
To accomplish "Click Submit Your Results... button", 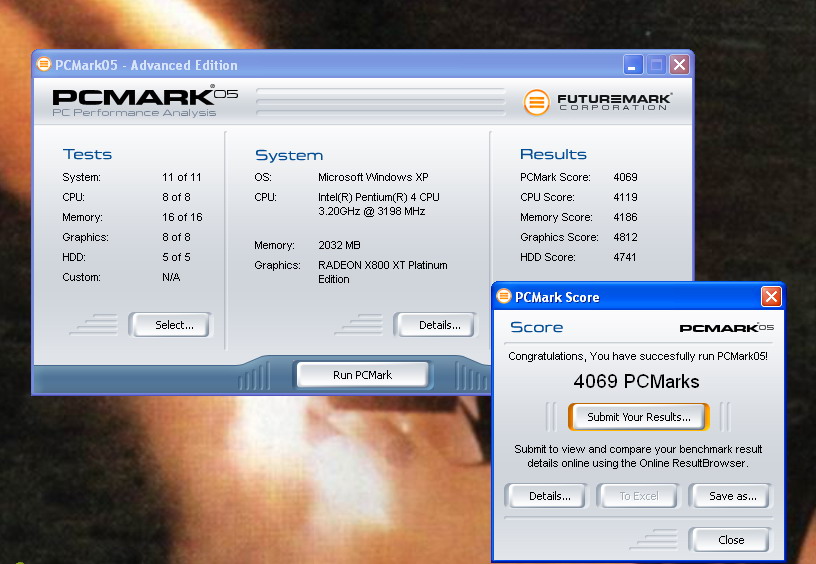I will click(639, 417).
